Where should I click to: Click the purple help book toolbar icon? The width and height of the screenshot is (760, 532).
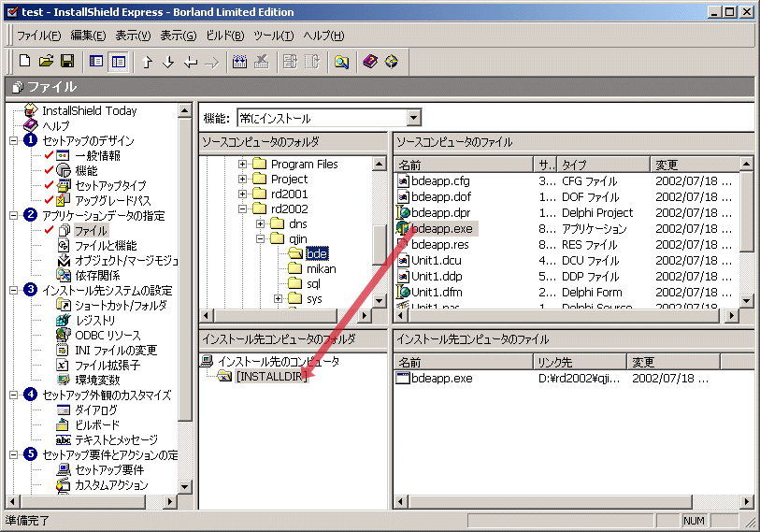pyautogui.click(x=370, y=62)
